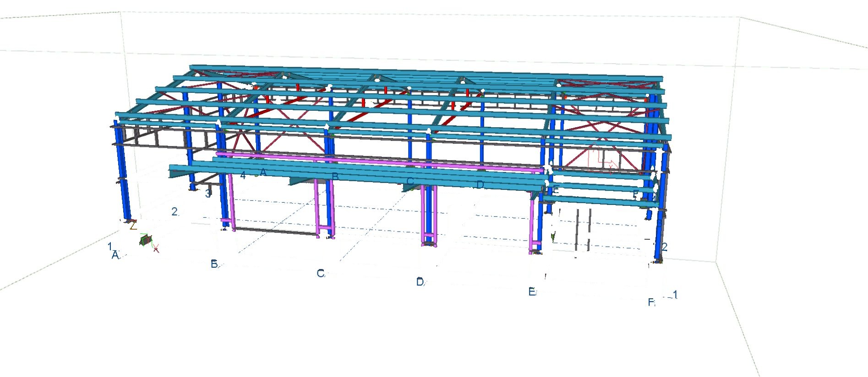Image resolution: width=868 pixels, height=377 pixels.
Task: Select the long horizontal magenta beam
Action: [380, 162]
